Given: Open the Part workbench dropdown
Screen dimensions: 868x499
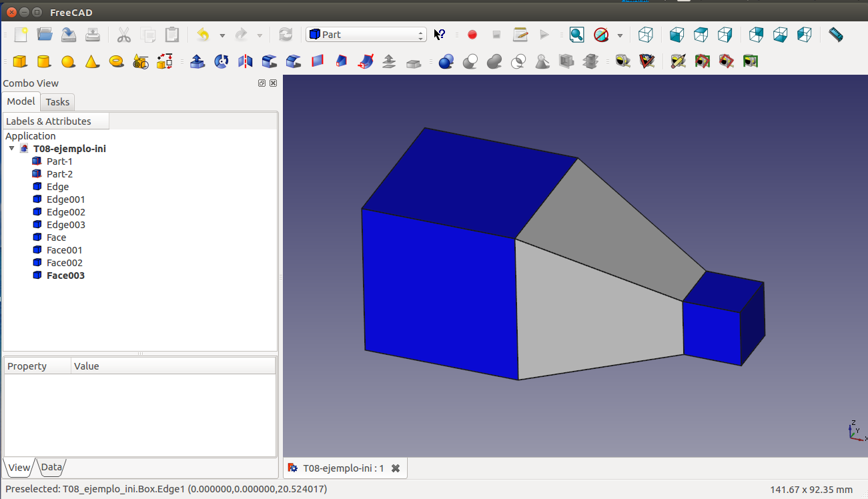Looking at the screenshot, I should 366,35.
